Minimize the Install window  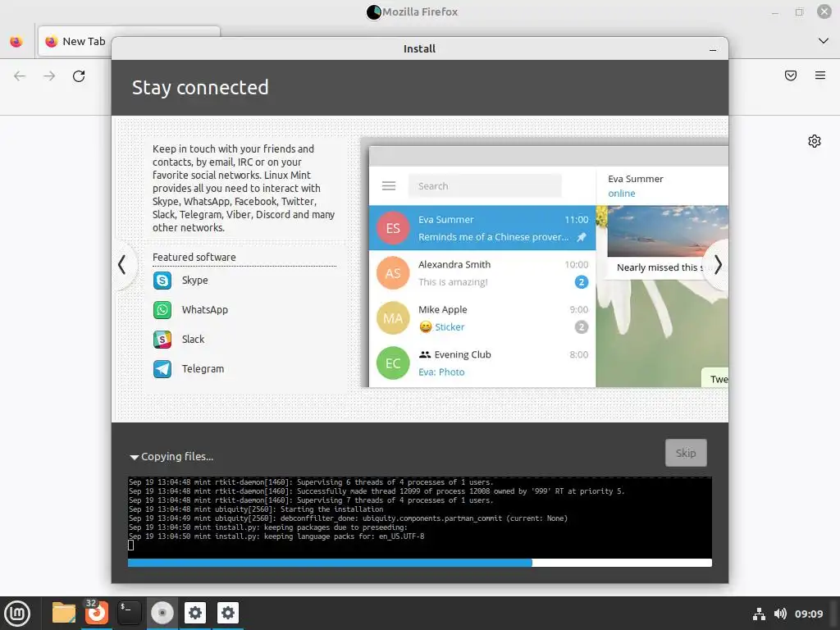coord(713,49)
